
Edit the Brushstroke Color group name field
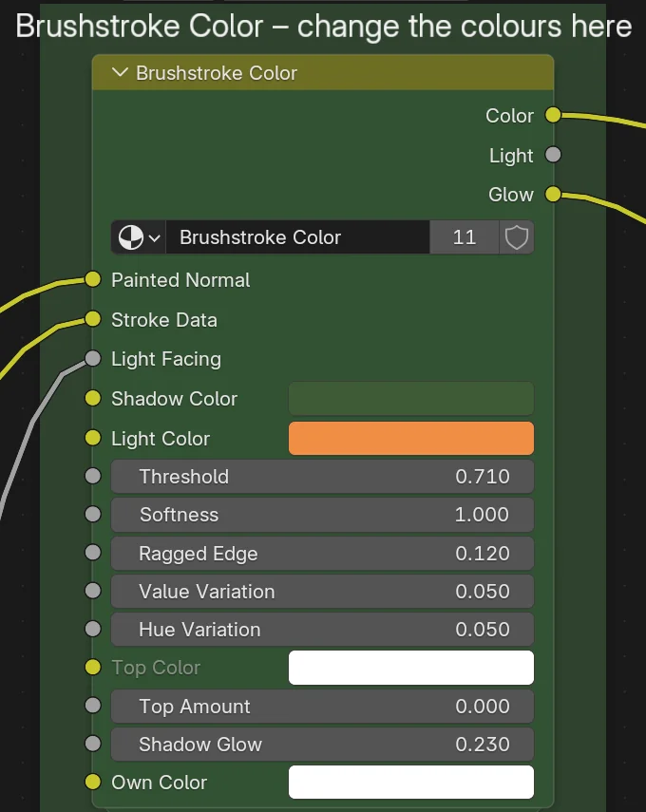[298, 237]
